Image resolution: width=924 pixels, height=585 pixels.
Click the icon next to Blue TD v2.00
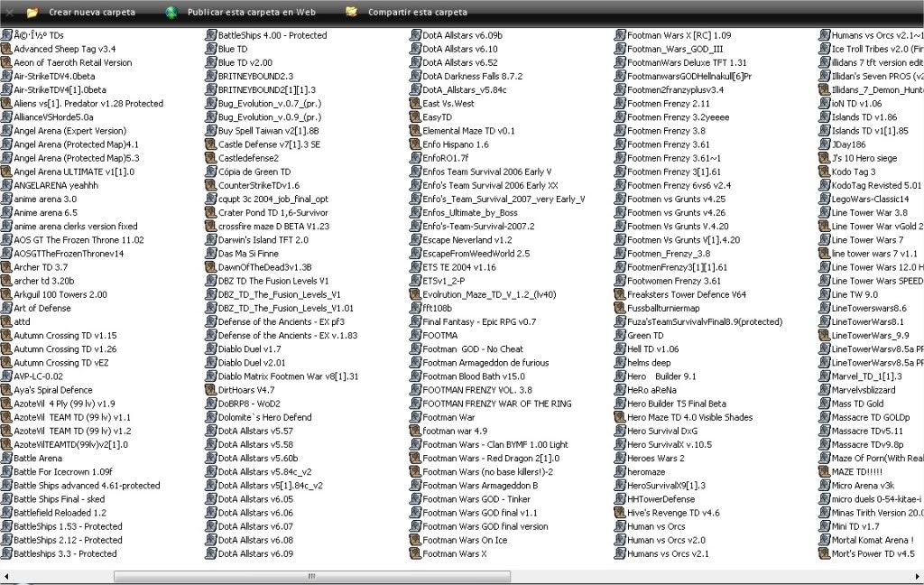coord(211,62)
